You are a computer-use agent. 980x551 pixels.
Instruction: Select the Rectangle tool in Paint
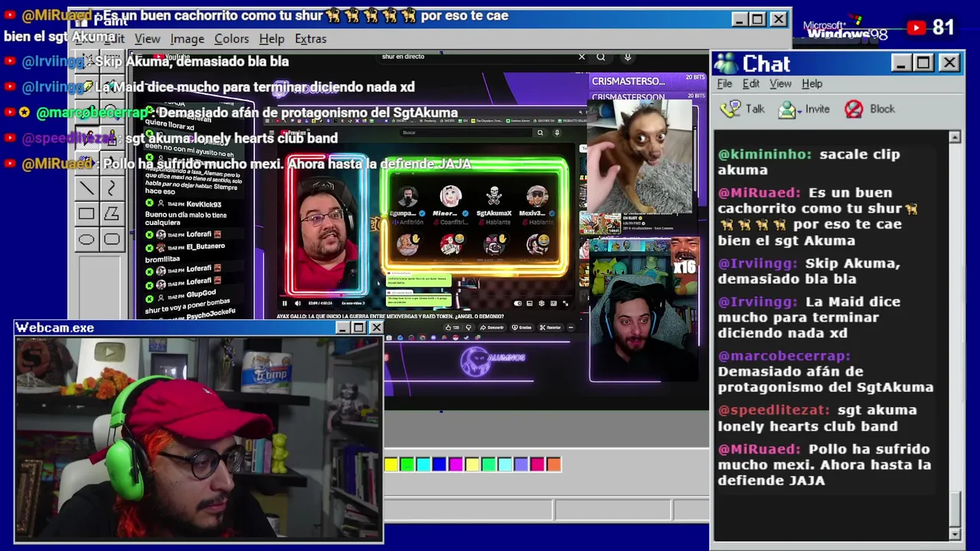click(87, 214)
